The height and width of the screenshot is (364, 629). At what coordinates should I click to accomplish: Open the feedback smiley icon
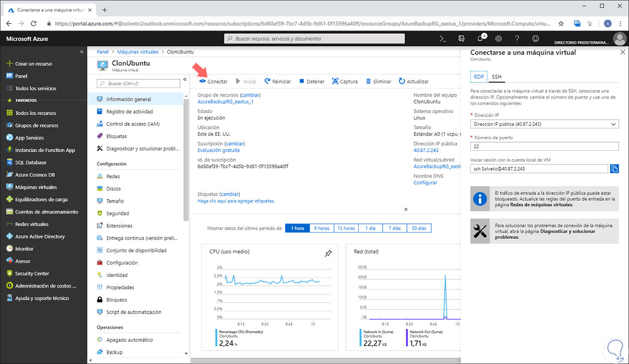pos(536,39)
